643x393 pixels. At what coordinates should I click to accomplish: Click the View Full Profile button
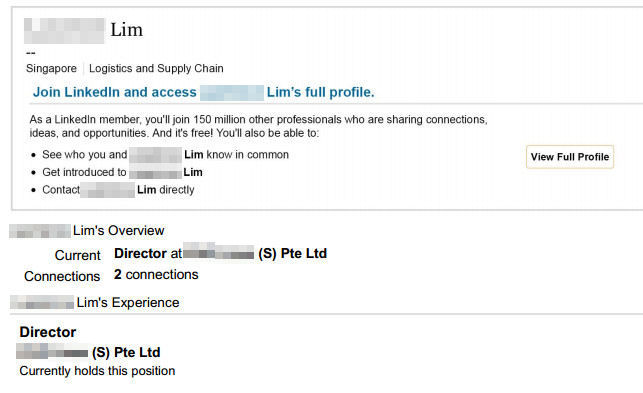570,157
